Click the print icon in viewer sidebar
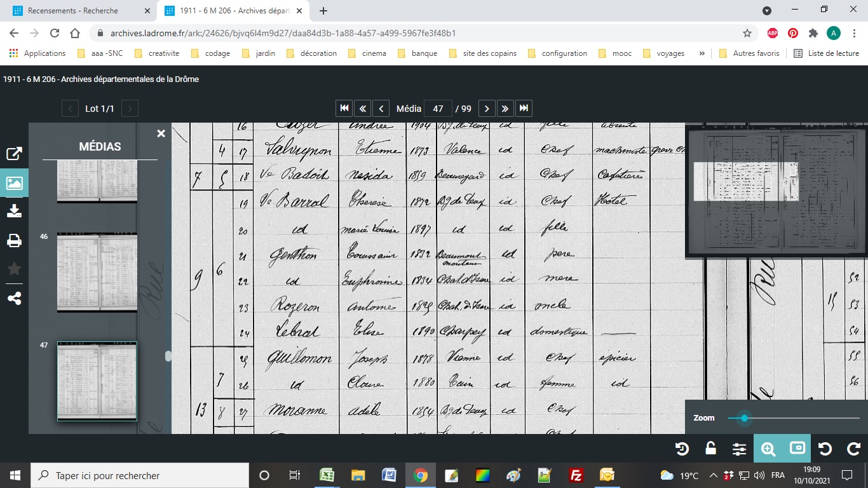Image resolution: width=868 pixels, height=488 pixels. click(14, 241)
